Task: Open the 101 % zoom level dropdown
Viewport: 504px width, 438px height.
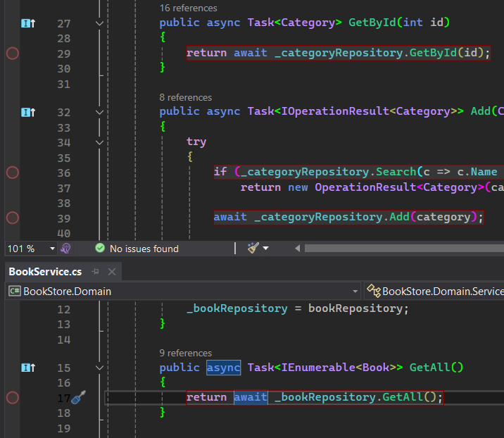Action: (52, 249)
